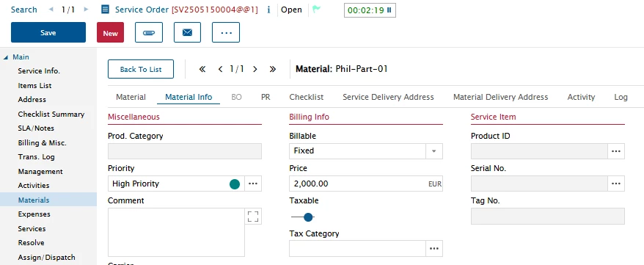
Task: Open Checklist Summary in sidebar
Action: coord(51,115)
